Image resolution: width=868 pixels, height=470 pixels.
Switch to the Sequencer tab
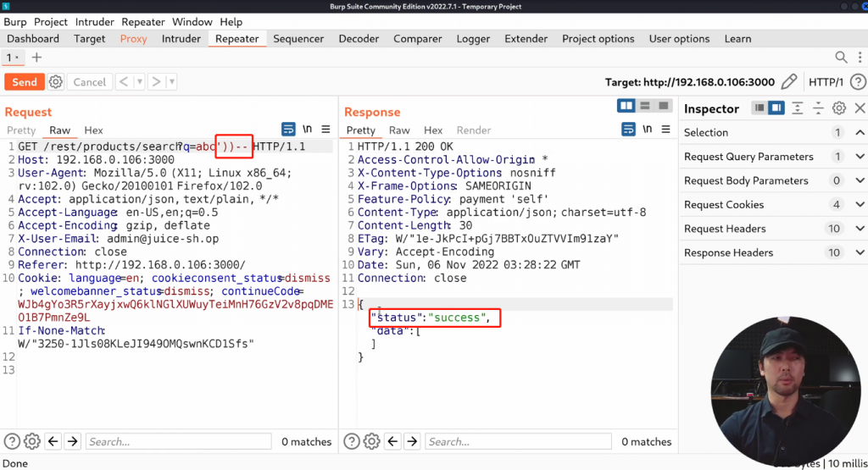point(298,39)
